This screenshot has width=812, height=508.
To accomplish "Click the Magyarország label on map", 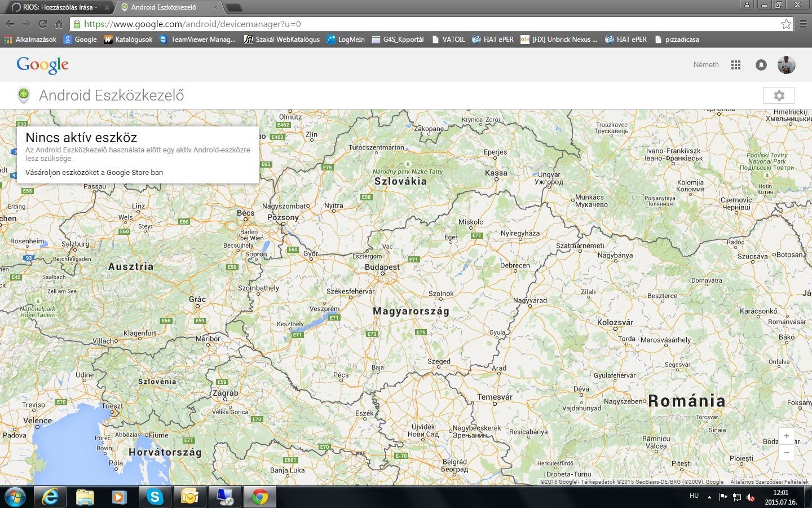I will tap(411, 311).
